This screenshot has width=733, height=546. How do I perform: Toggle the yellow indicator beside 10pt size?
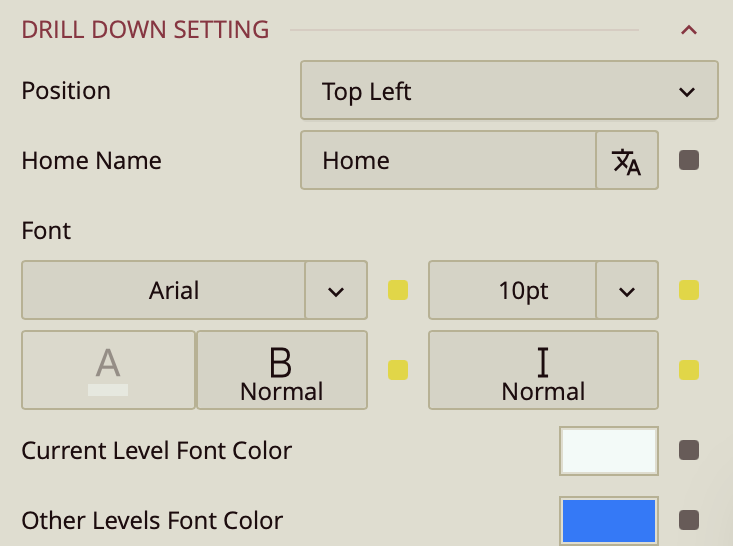click(689, 291)
